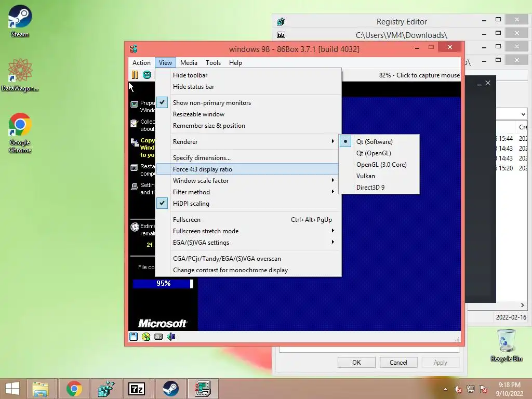
Task: Click the 95% setup progress bar
Action: tap(163, 284)
